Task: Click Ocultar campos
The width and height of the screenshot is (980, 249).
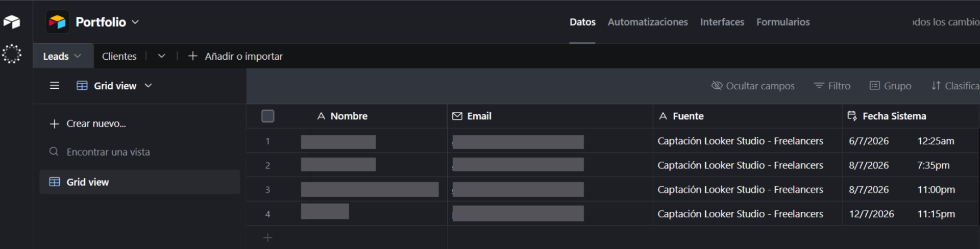Action: 753,86
